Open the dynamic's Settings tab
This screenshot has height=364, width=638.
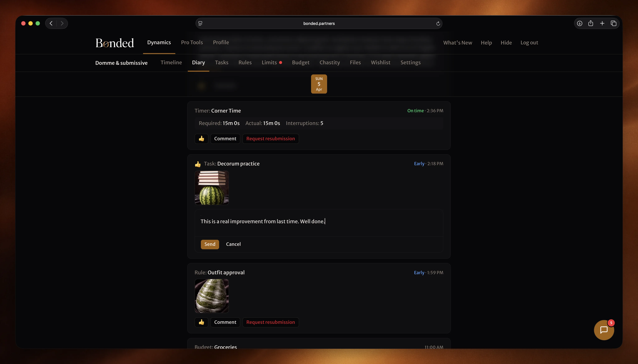[410, 62]
